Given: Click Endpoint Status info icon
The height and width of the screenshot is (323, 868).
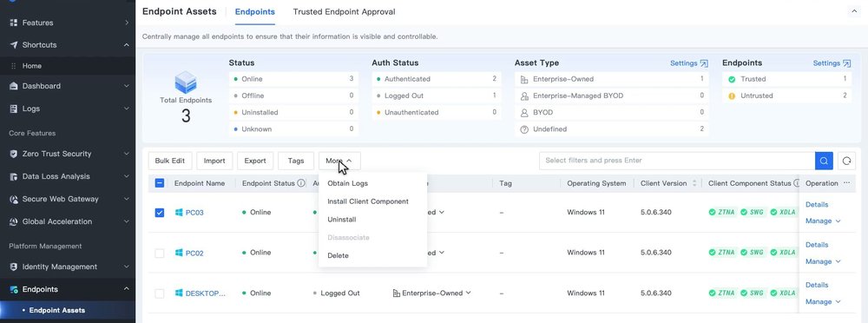Looking at the screenshot, I should (x=301, y=183).
